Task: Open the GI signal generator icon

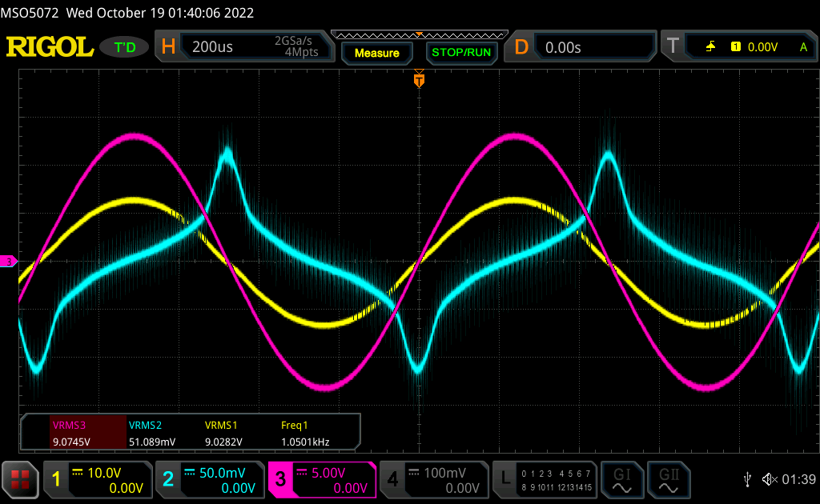Action: click(x=622, y=479)
